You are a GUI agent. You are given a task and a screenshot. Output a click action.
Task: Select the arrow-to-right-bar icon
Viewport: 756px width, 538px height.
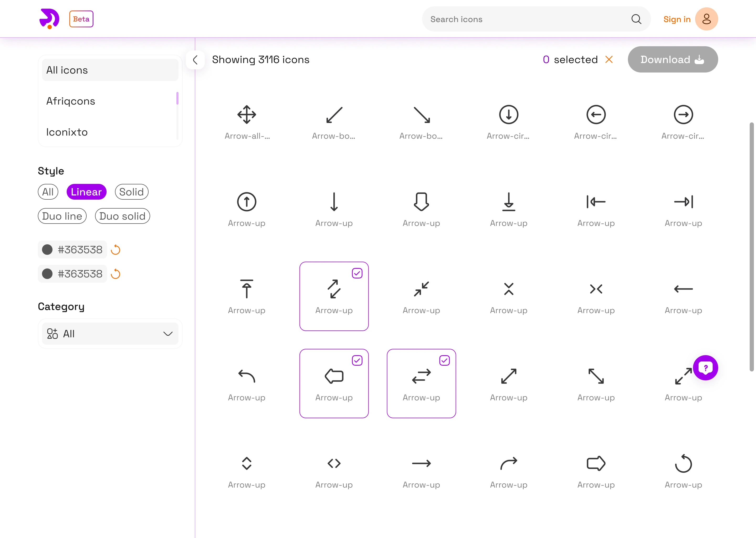click(x=683, y=202)
